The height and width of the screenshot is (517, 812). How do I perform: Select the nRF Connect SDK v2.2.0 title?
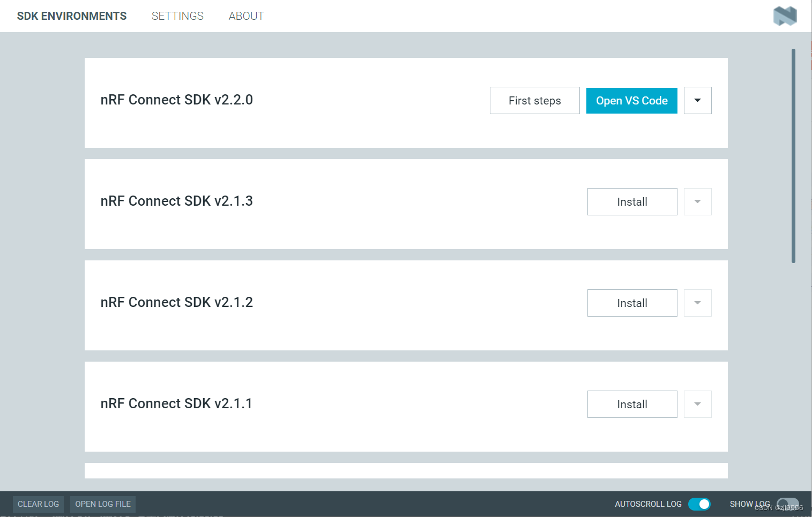pos(177,100)
